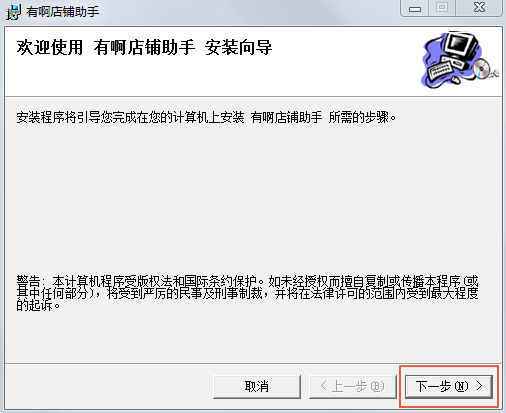Screen dimensions: 506x413
Task: Click the left chevron on 上一步 button
Action: tap(323, 386)
